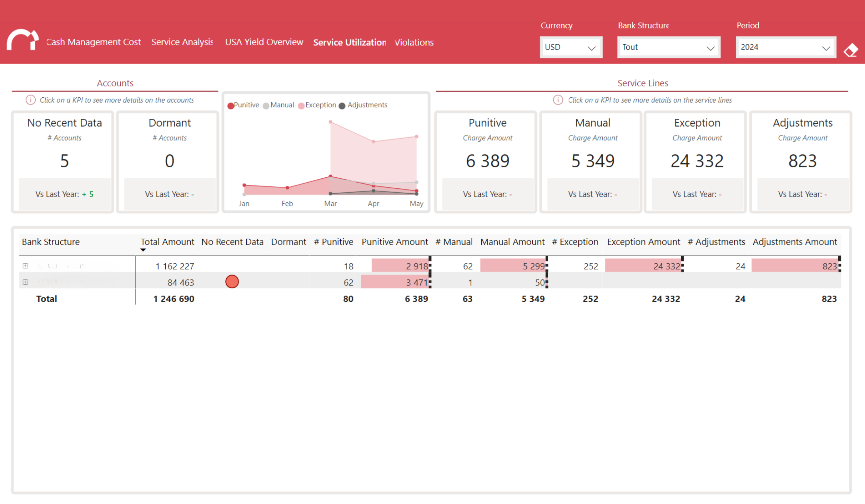Click the red No Recent Data indicator

tap(232, 282)
